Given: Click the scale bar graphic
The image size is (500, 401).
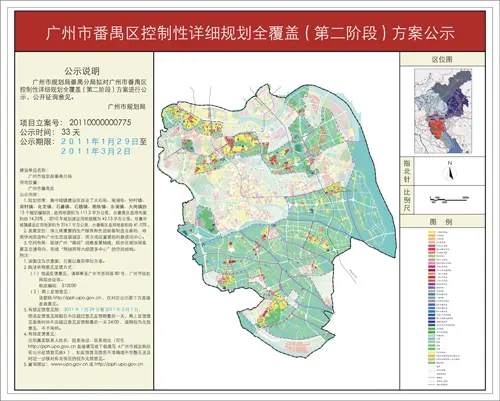Looking at the screenshot, I should pos(449,199).
